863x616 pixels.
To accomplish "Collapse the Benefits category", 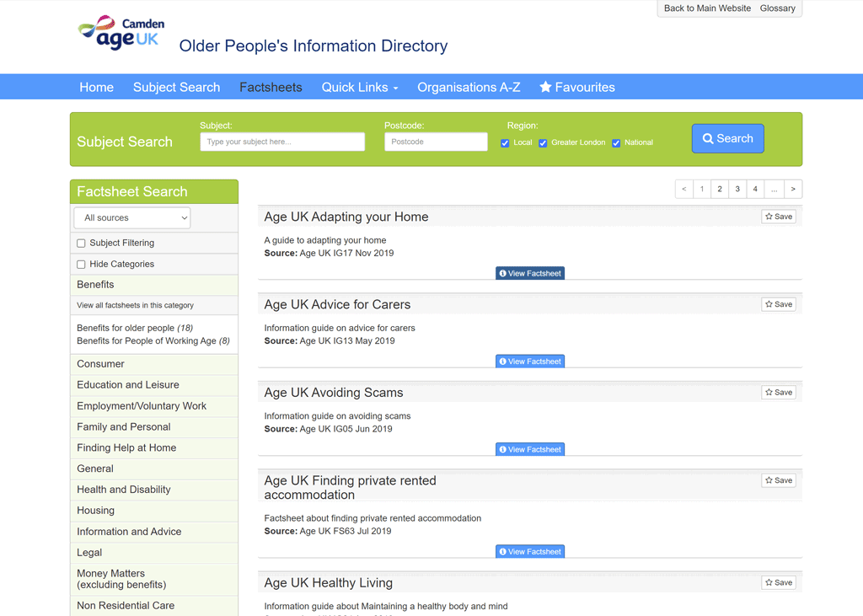I will click(x=154, y=285).
